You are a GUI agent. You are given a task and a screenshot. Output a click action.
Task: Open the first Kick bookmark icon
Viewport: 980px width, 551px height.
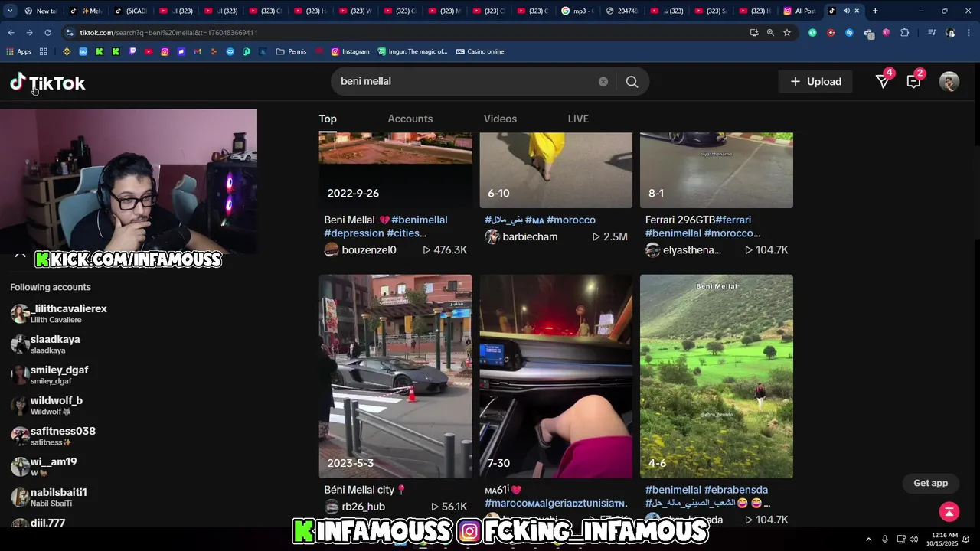pyautogui.click(x=100, y=51)
